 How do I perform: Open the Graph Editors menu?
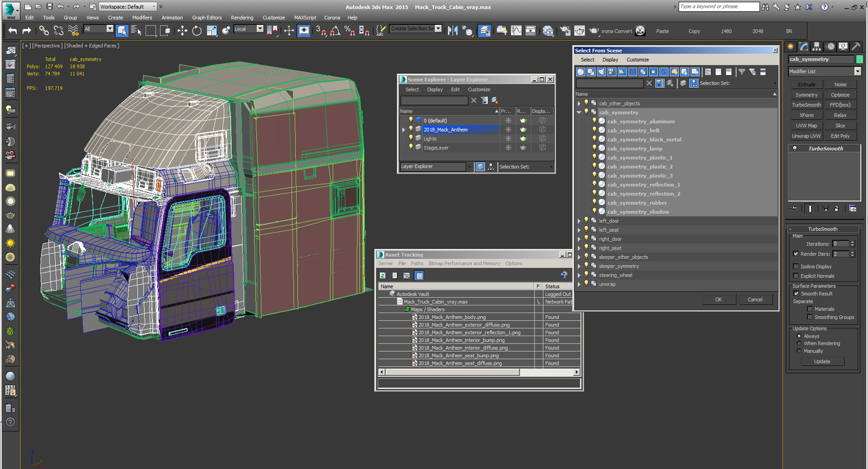point(206,18)
